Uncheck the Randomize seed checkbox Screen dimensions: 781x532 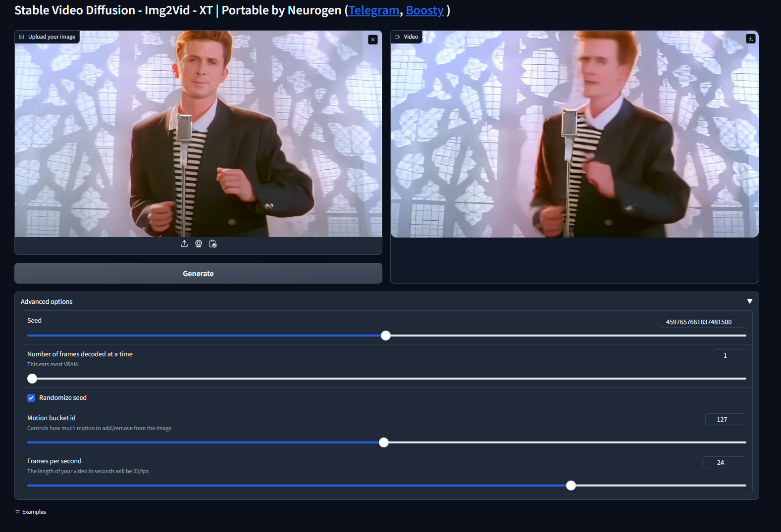(x=31, y=398)
